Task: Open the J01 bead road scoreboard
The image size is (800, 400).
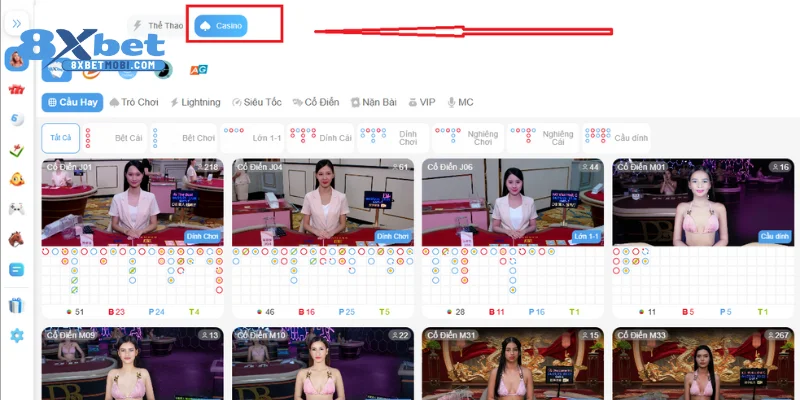Action: point(133,276)
